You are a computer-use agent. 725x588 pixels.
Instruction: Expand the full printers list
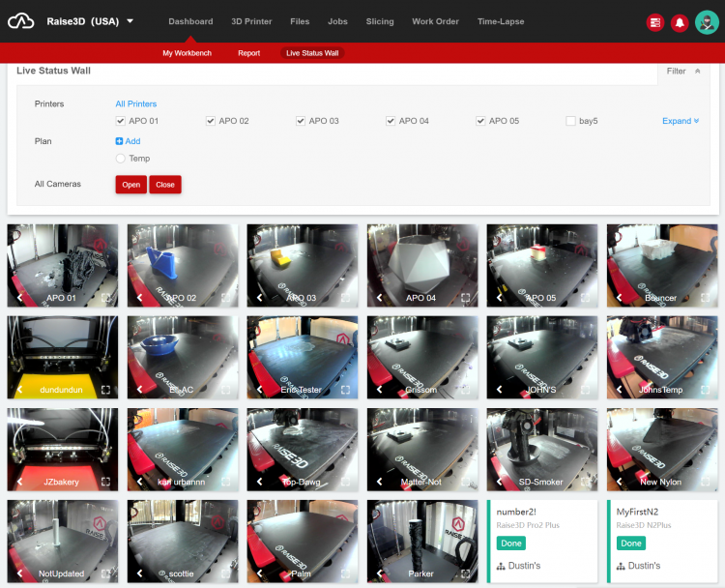681,121
